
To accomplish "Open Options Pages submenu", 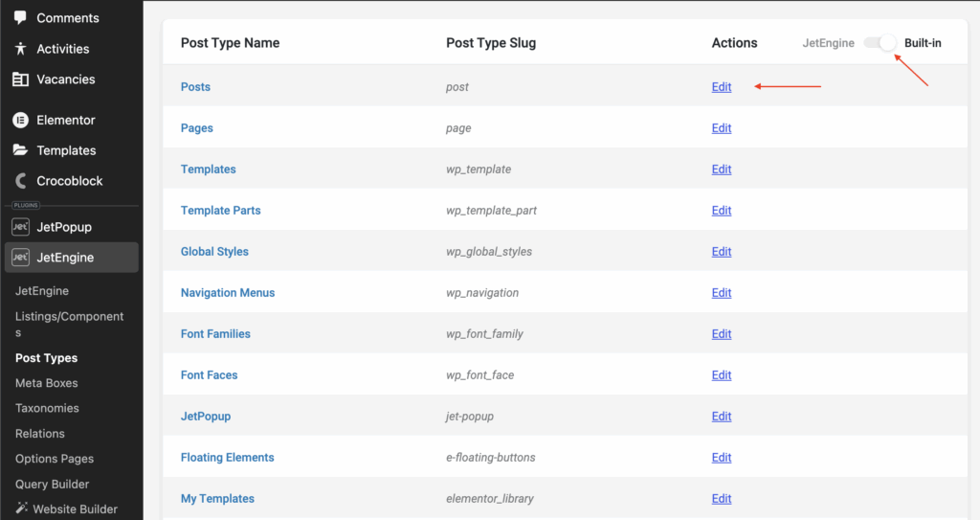I will coord(55,459).
